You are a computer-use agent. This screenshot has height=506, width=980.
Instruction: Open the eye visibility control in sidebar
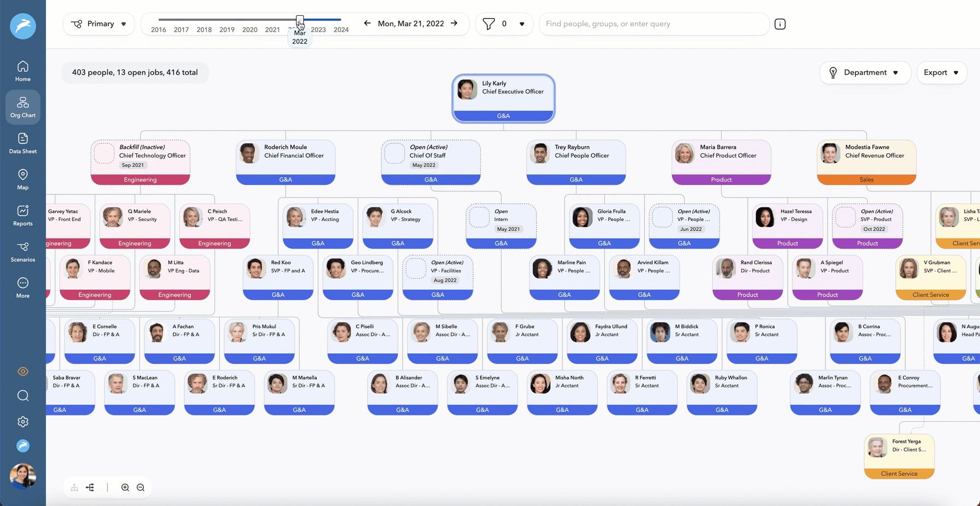click(22, 371)
